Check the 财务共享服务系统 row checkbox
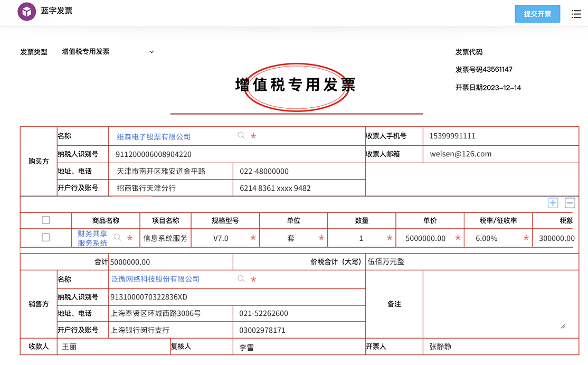This screenshot has width=588, height=365. (x=46, y=238)
